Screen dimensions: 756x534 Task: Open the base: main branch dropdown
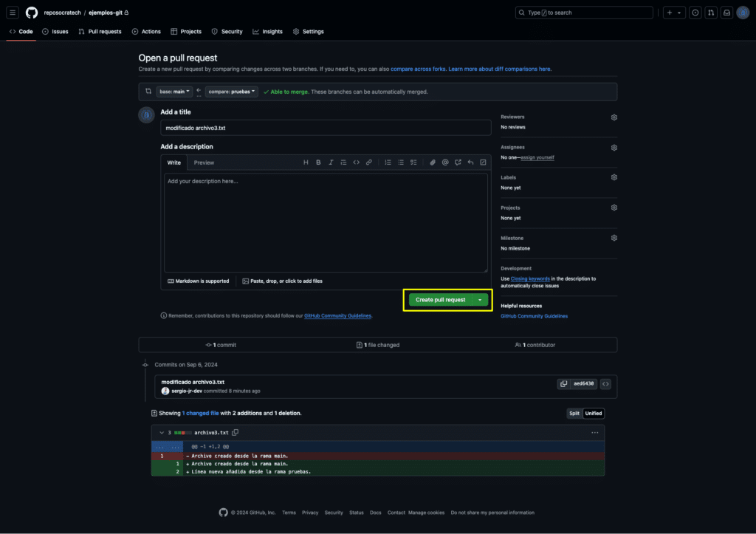click(174, 92)
